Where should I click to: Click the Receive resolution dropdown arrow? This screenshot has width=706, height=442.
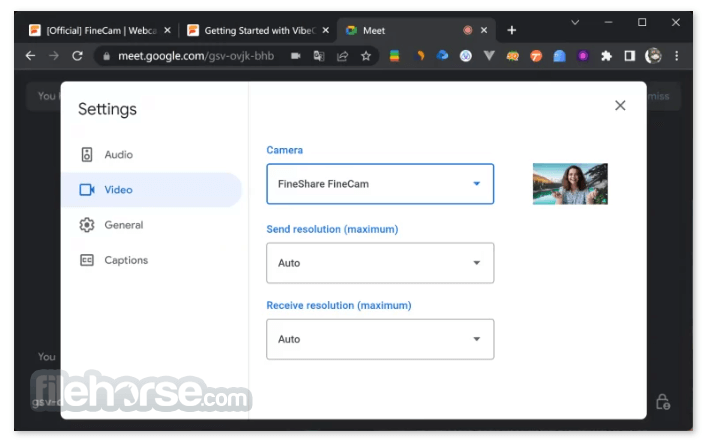[476, 339]
